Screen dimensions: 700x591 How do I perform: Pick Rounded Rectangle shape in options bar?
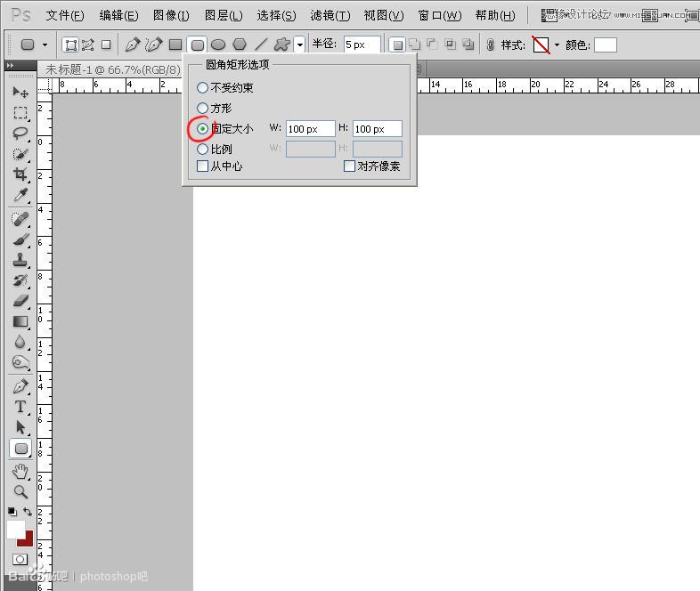pos(198,45)
